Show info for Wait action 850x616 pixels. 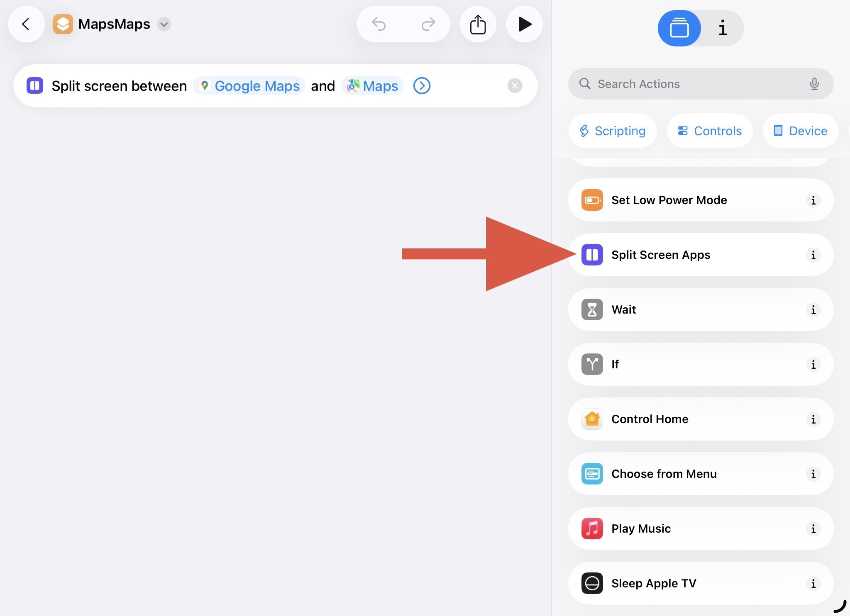pos(813,310)
